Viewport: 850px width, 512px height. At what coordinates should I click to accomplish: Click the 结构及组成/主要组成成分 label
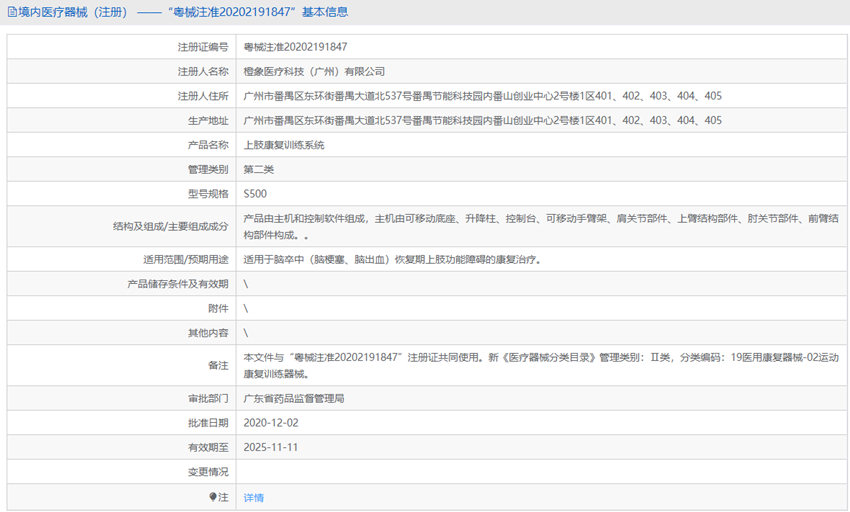click(170, 226)
